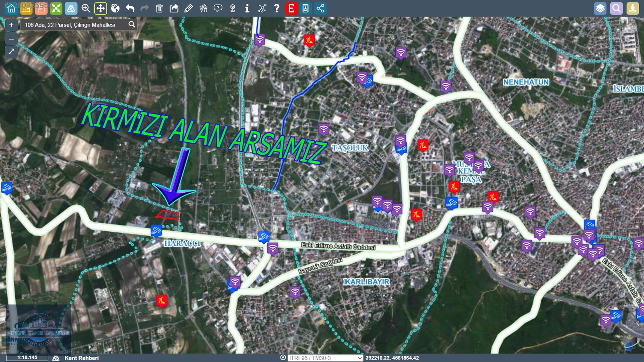Click the parcel search input field
The image size is (644, 362).
[74, 25]
